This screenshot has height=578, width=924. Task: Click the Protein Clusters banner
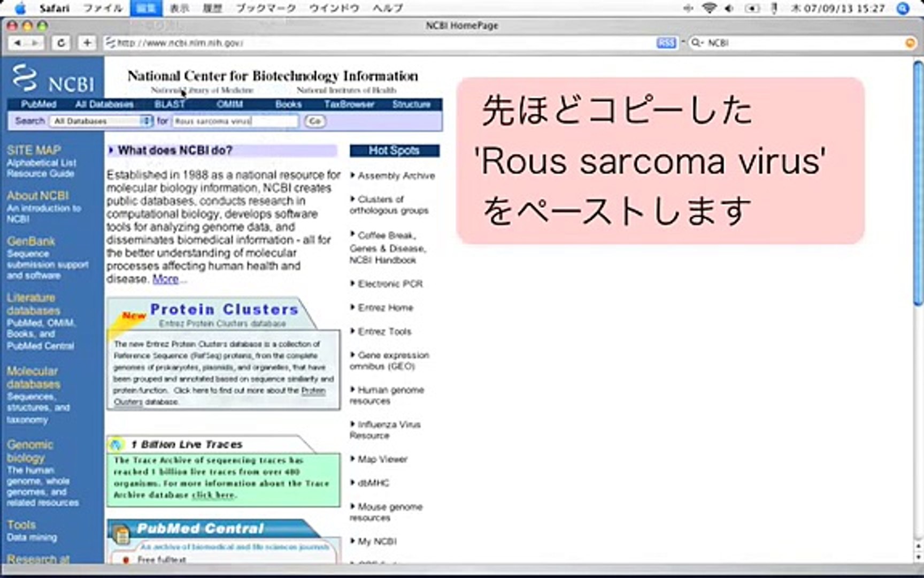coord(224,354)
